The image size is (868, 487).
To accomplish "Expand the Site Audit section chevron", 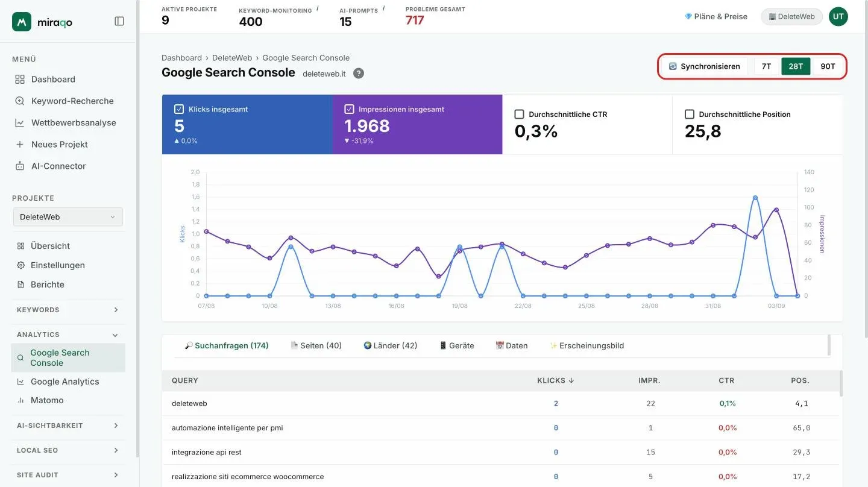I will (x=116, y=475).
